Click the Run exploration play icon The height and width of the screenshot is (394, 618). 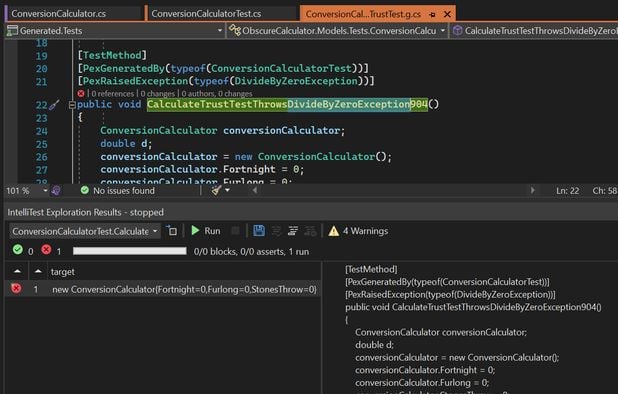tap(195, 230)
